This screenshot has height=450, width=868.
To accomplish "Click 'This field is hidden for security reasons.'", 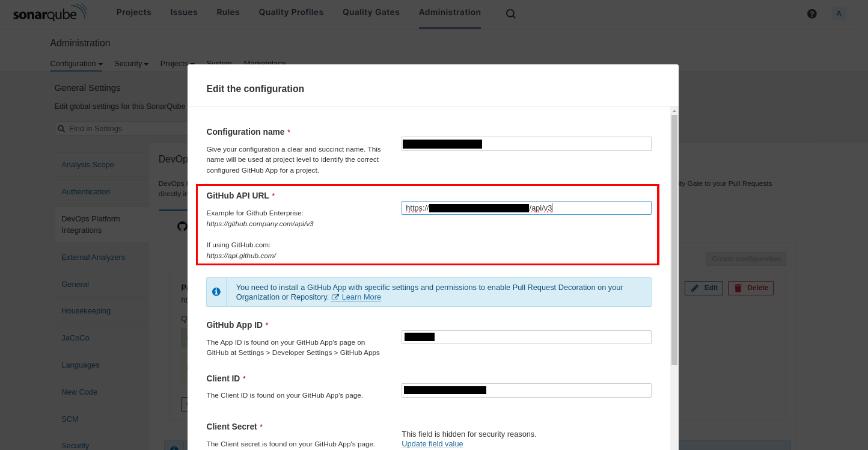I will [x=469, y=434].
